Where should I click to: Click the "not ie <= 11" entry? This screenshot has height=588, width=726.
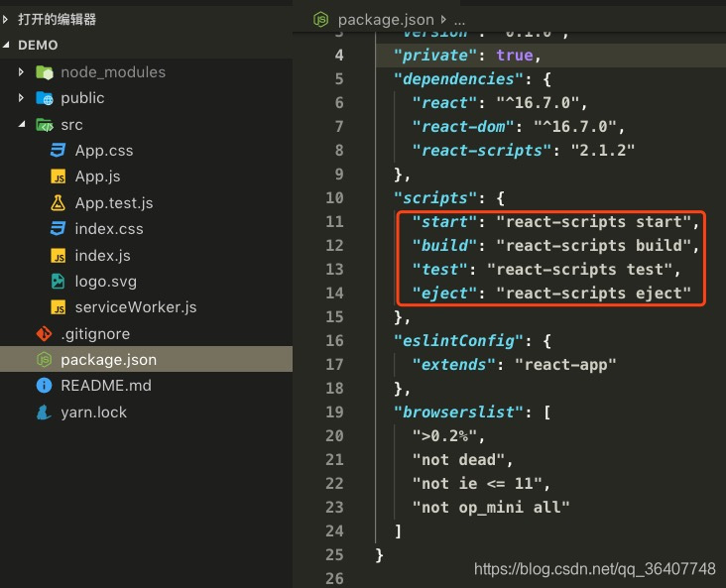(476, 484)
